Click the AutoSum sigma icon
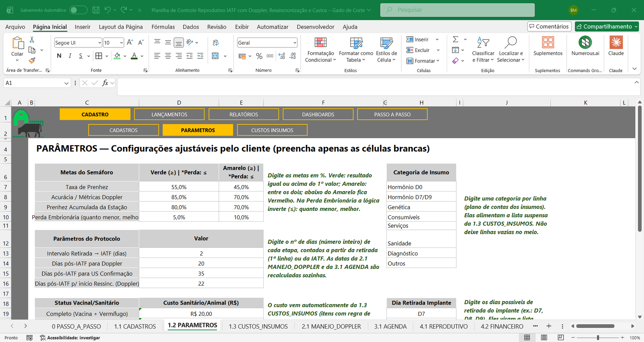 coord(456,39)
